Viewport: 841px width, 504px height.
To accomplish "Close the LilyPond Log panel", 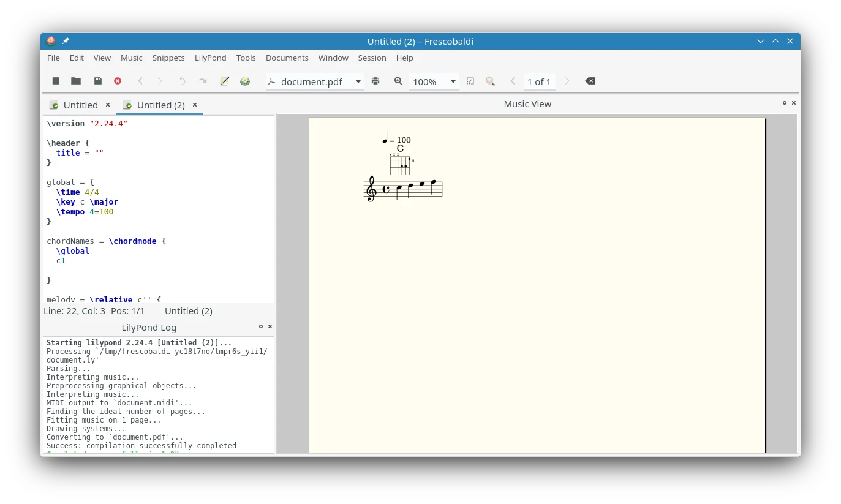I will coord(270,326).
